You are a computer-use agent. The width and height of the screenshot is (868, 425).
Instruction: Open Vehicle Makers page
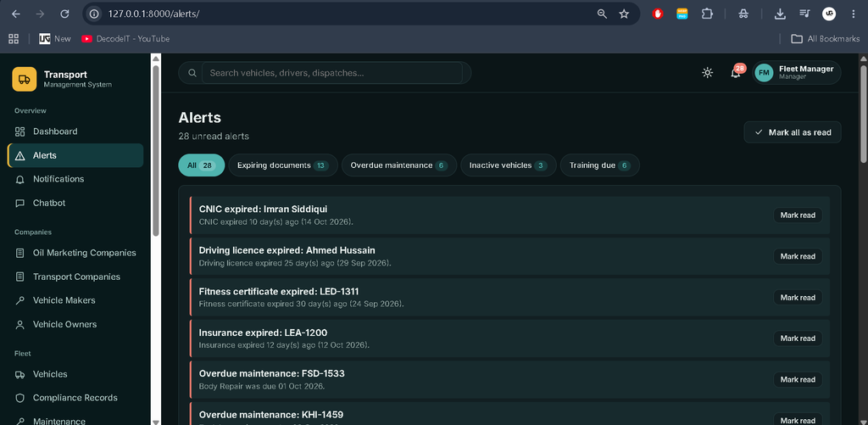[x=75, y=300]
